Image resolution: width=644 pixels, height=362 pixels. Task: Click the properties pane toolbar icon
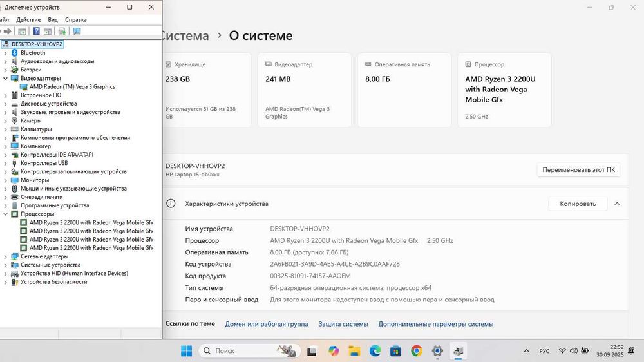click(48, 31)
